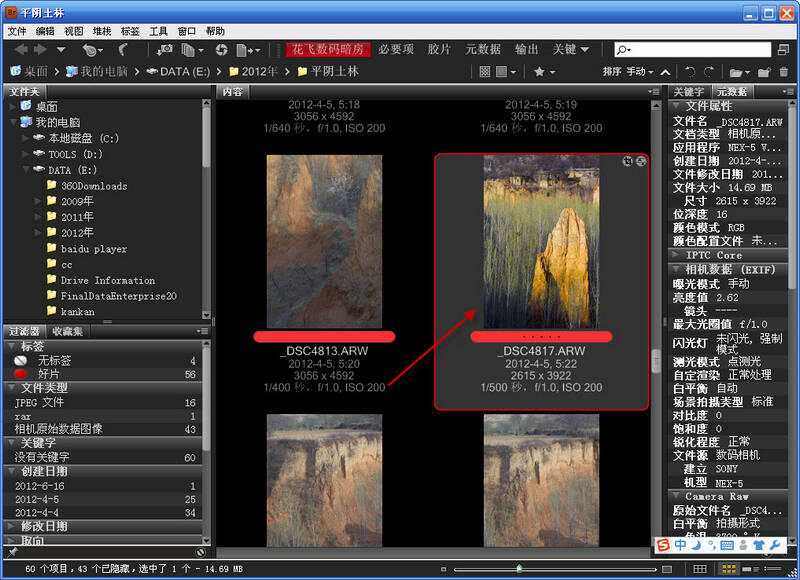Toggle the 2012-4-5 creation date filter
The height and width of the screenshot is (580, 800).
pyautogui.click(x=106, y=499)
